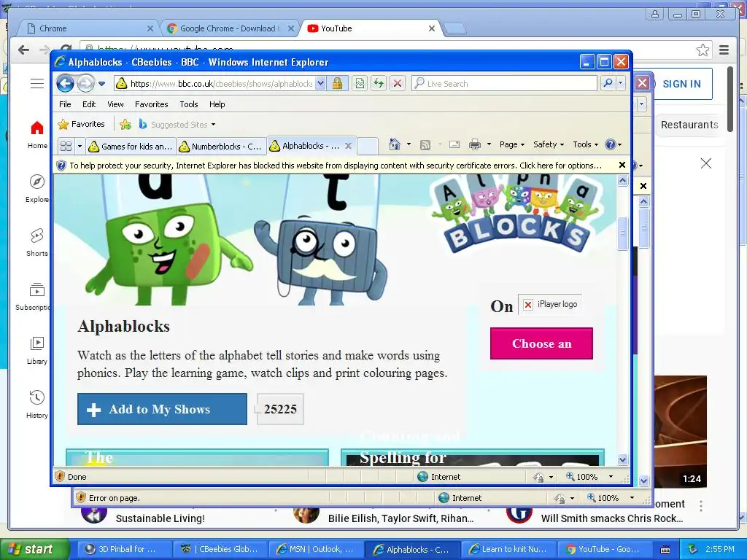
Task: Click the IE page scrollbar down arrow
Action: (x=623, y=459)
